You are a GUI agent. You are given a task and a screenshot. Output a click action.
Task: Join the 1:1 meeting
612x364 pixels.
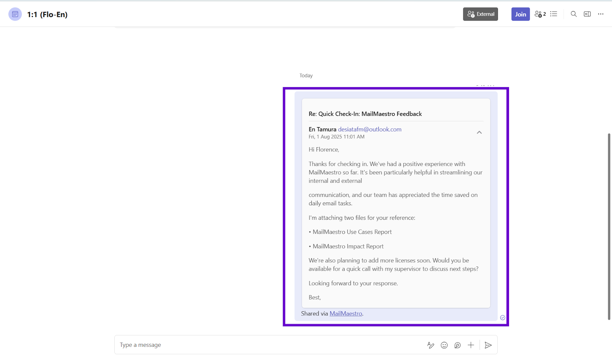(520, 14)
